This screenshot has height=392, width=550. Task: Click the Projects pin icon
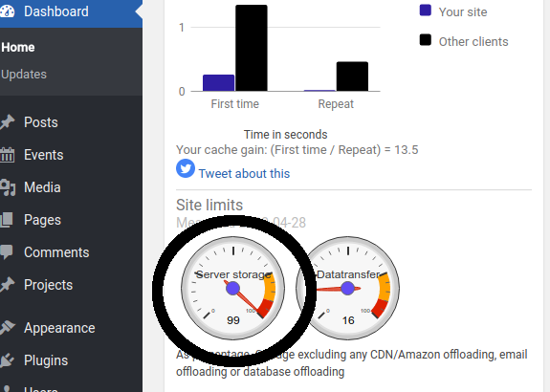pyautogui.click(x=7, y=285)
